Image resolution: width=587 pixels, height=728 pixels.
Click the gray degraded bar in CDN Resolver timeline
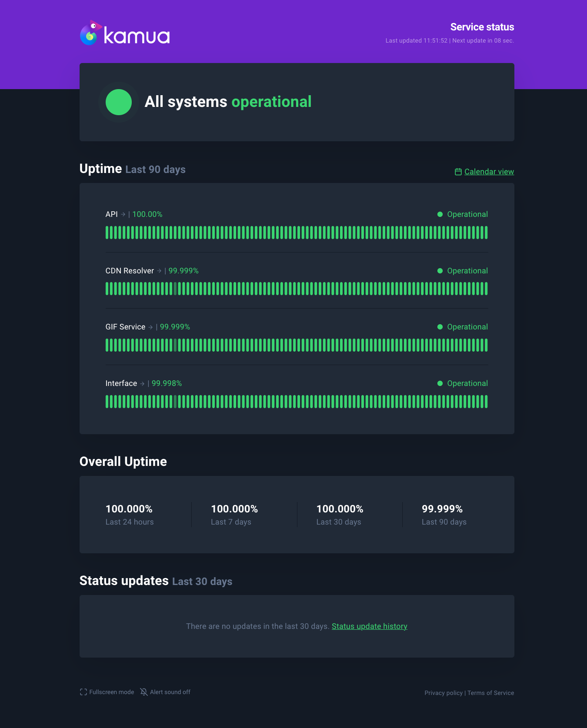point(175,289)
